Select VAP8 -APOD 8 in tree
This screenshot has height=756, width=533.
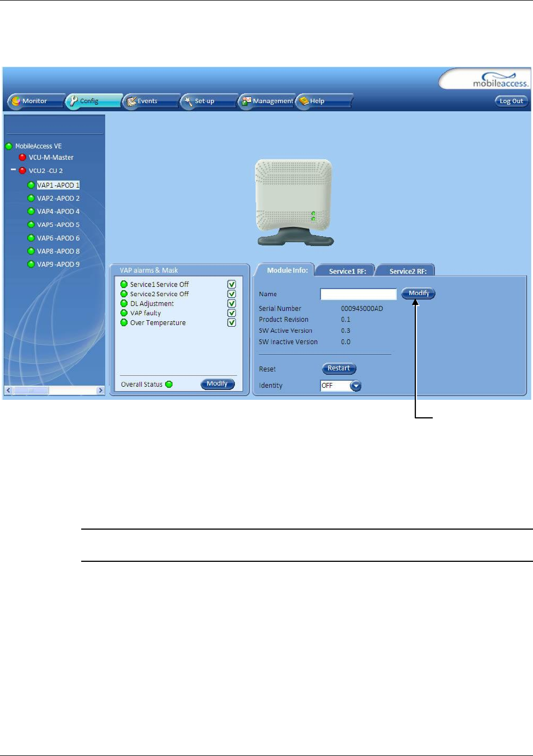[58, 251]
